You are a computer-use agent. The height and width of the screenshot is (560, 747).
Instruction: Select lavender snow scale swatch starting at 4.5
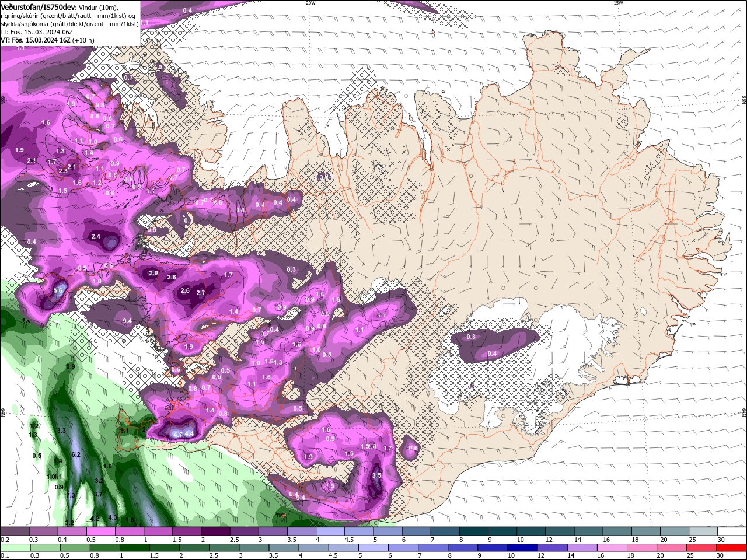click(x=358, y=531)
